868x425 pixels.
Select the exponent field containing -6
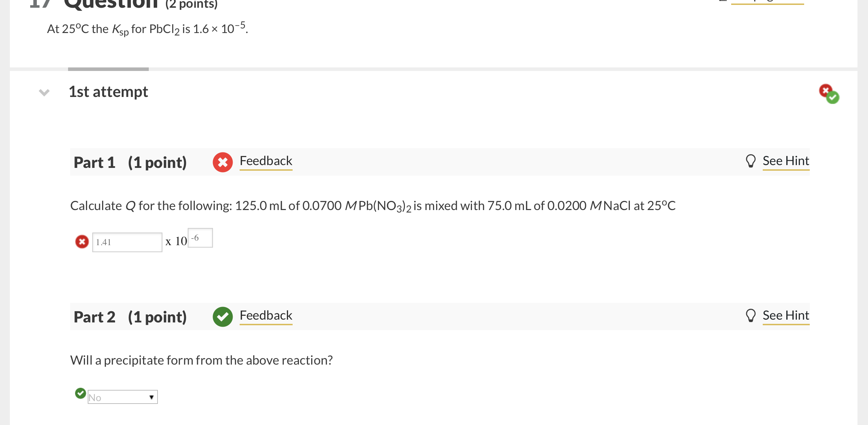[200, 237]
